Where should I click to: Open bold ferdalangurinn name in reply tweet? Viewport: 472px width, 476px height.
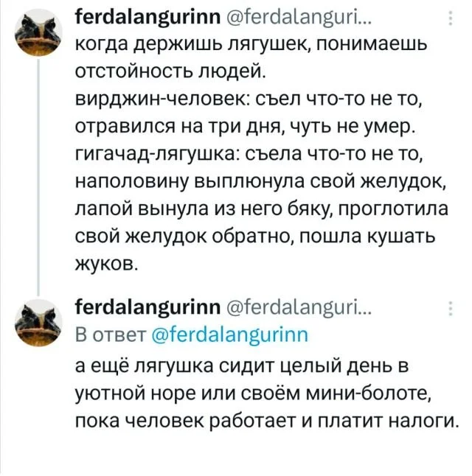pos(141,307)
